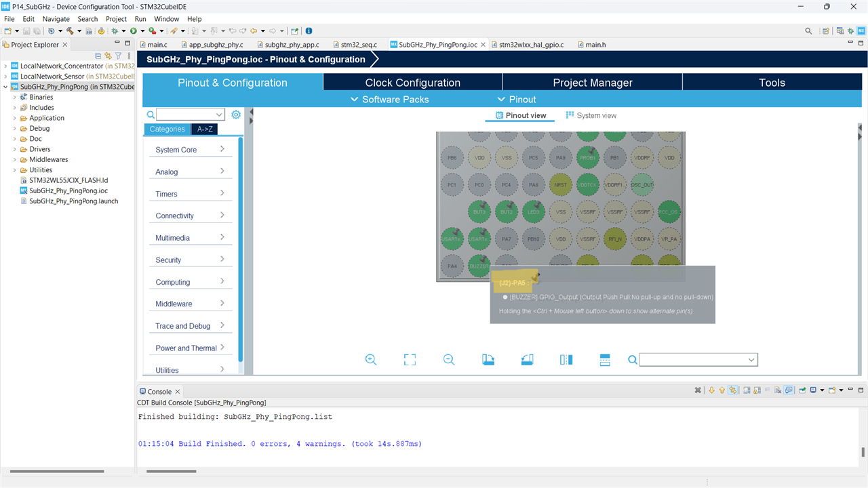Open Search magnifier in top-right toolbar
Image resolution: width=868 pixels, height=488 pixels.
pos(808,30)
